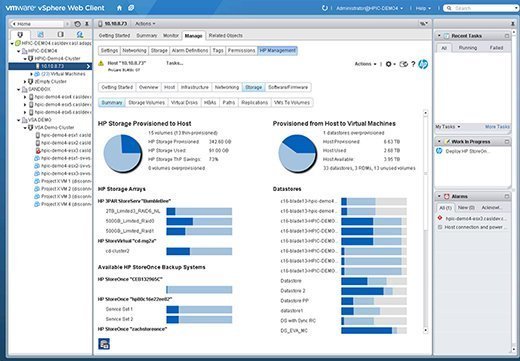Click the content area vertical scrollbar down arrow
The image size is (520, 361).
pos(426,330)
